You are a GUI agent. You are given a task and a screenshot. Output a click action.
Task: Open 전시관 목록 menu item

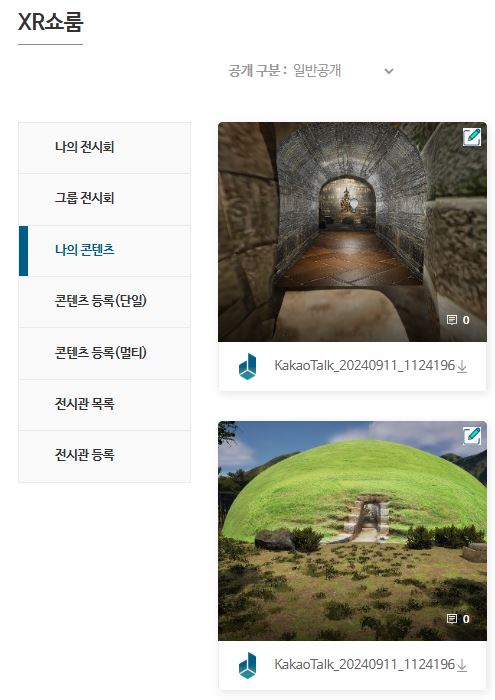coord(104,405)
